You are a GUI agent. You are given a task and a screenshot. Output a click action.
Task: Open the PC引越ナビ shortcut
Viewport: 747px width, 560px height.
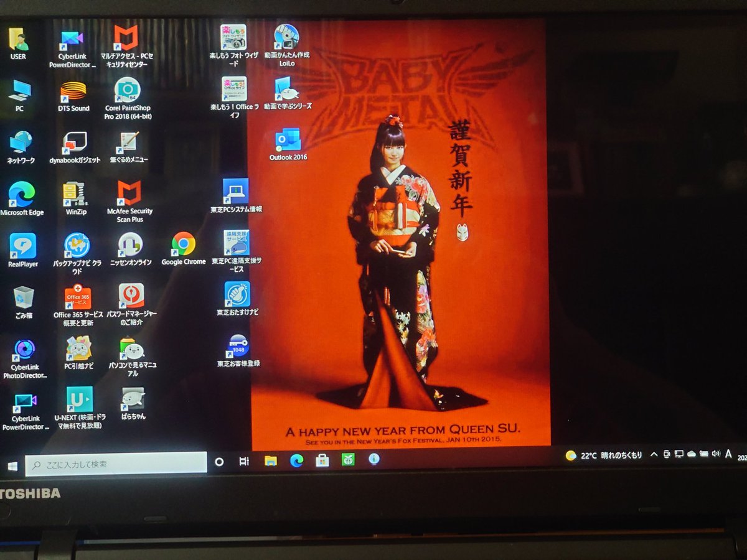[78, 353]
